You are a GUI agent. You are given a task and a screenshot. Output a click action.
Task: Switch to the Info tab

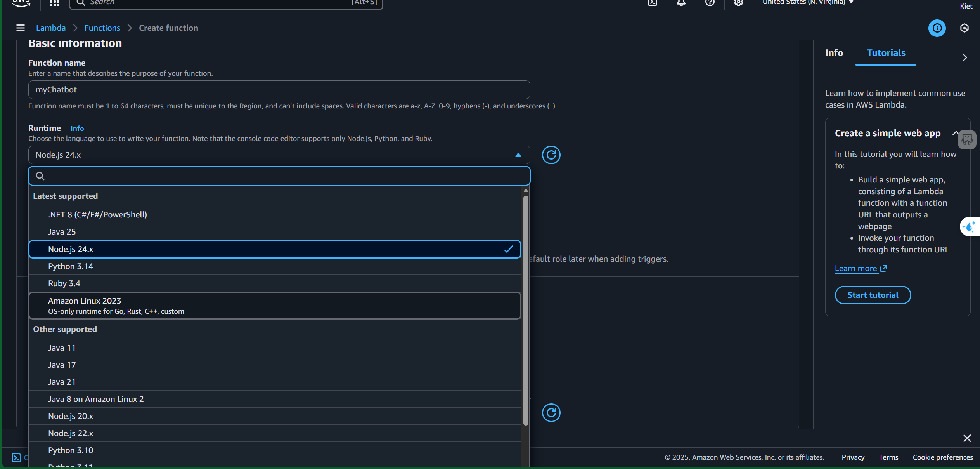point(834,53)
